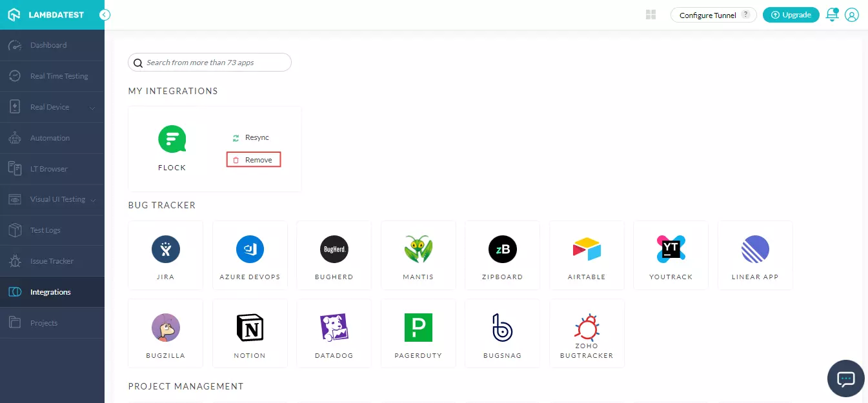Go to Dashboard in sidebar
This screenshot has height=403, width=868.
tap(48, 45)
